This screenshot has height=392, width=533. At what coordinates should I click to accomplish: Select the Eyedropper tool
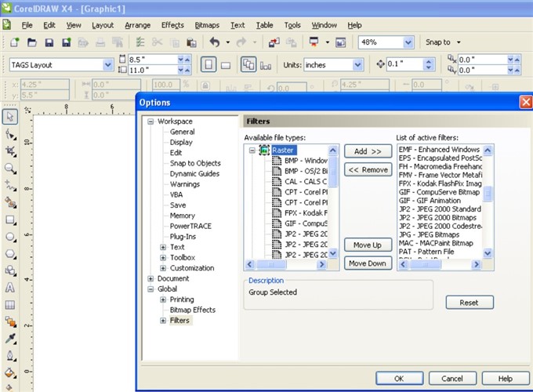(x=10, y=339)
